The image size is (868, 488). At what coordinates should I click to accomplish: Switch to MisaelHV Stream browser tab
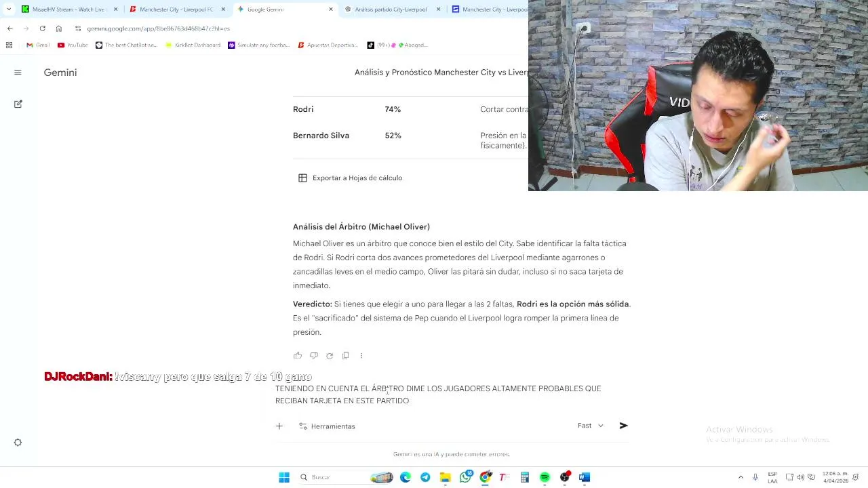point(68,9)
